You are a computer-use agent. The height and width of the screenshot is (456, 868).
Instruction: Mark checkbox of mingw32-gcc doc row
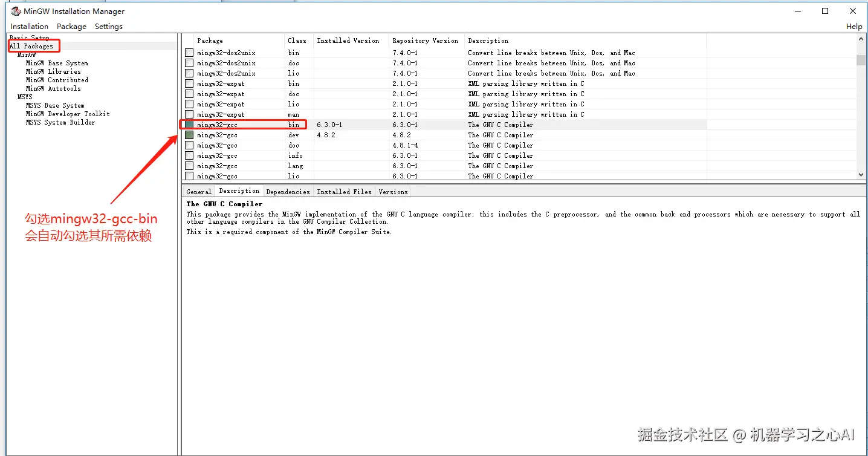click(189, 145)
